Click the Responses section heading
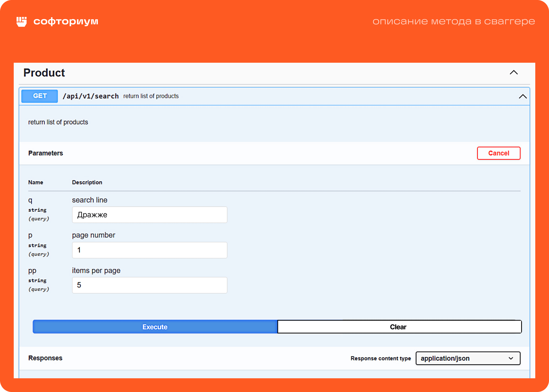 tap(45, 358)
